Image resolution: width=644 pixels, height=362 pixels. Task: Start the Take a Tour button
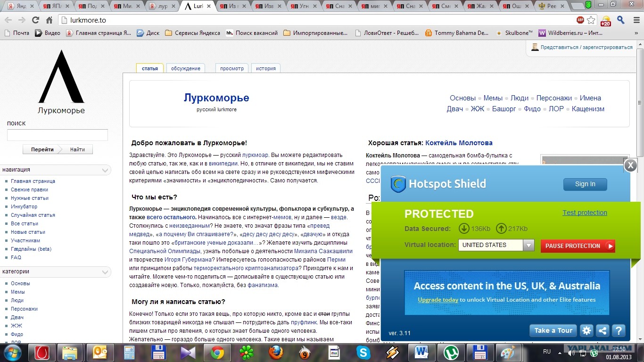(553, 330)
